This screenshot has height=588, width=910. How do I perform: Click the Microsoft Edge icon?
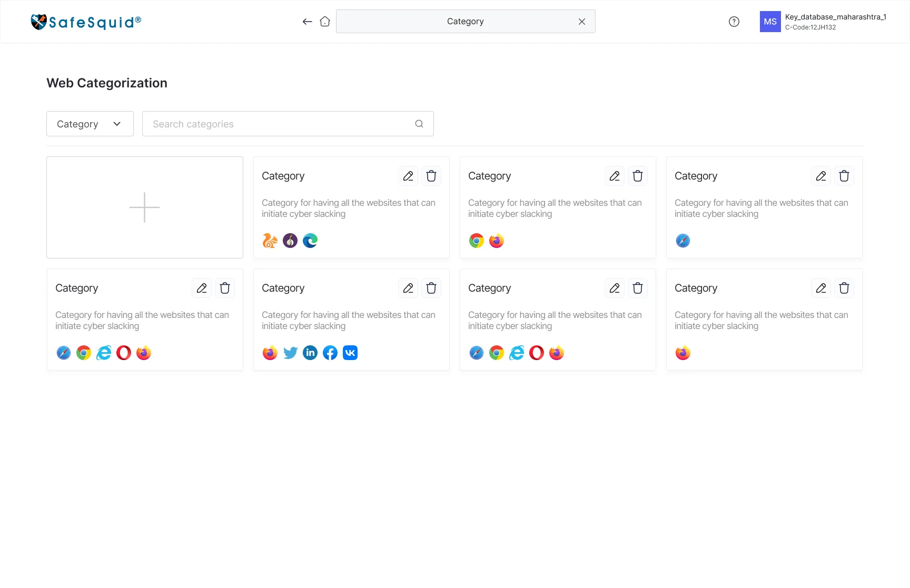310,241
